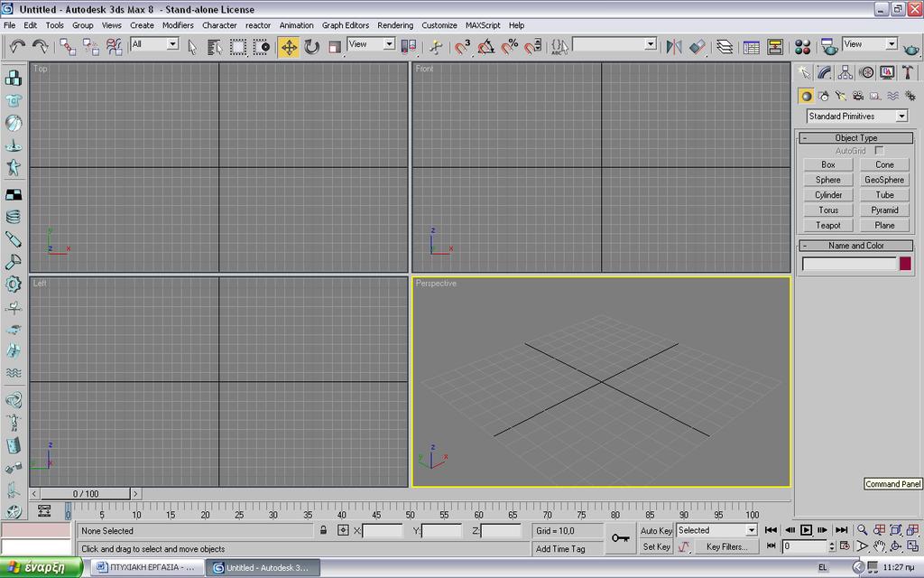Click the Rectangular Selection Region icon
Viewport: 924px width, 578px height.
(238, 47)
